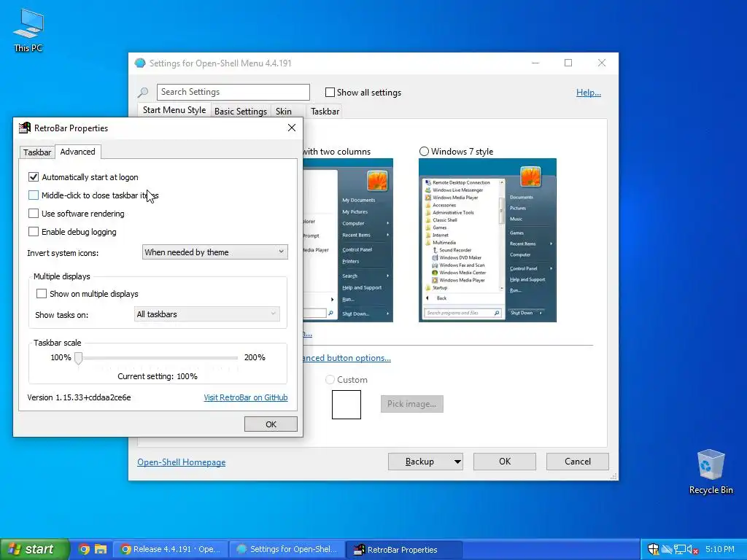Launch Chrome from the quick launch area
The width and height of the screenshot is (747, 560).
tap(85, 549)
